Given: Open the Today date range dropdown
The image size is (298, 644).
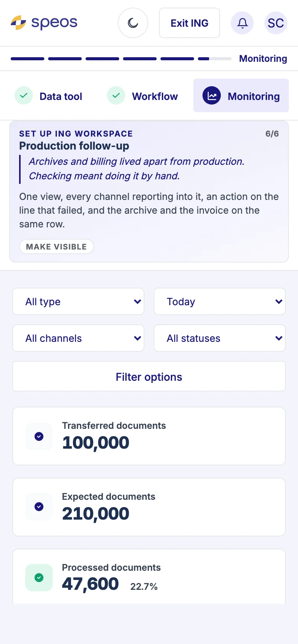Looking at the screenshot, I should (220, 301).
